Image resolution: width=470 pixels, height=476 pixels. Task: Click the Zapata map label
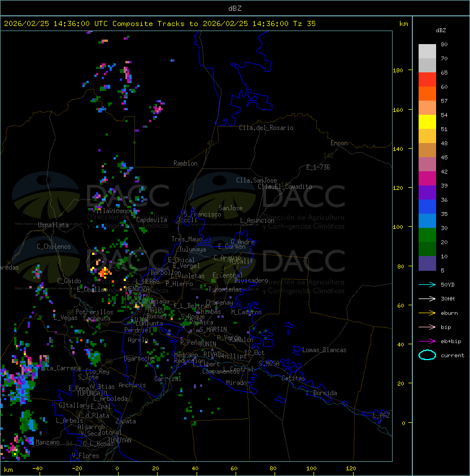pyautogui.click(x=125, y=421)
